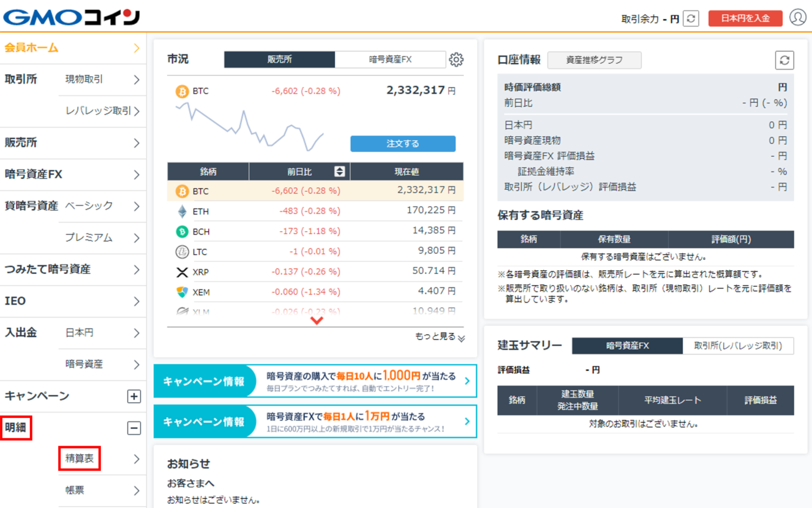Click the XRP price 50.714 円
Viewport: 812px width, 508px height.
coord(434,271)
